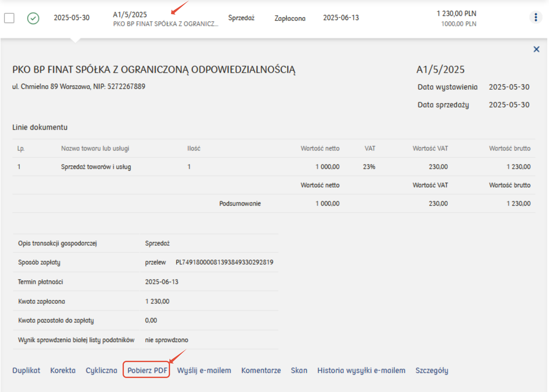
Task: Click the Zapłacona status text
Action: (x=290, y=18)
